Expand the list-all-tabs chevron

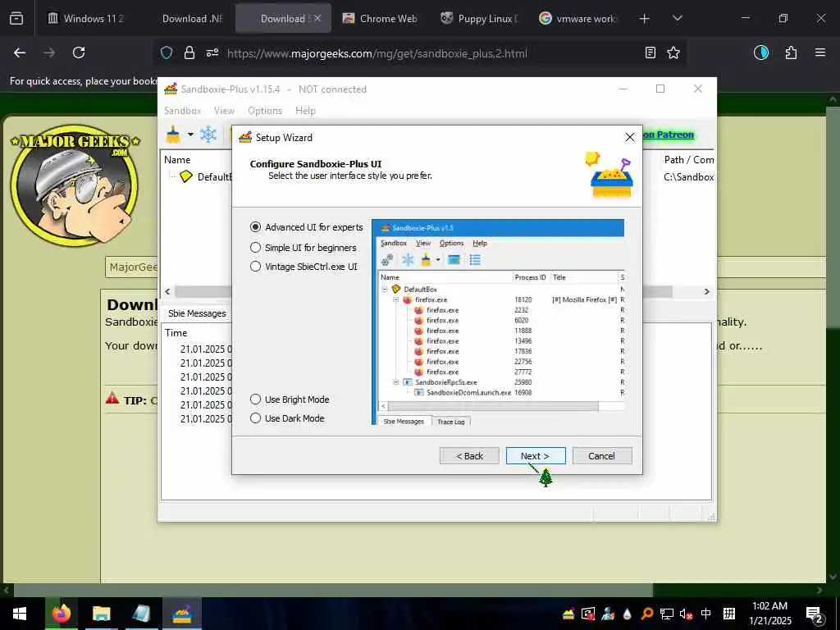coord(677,18)
